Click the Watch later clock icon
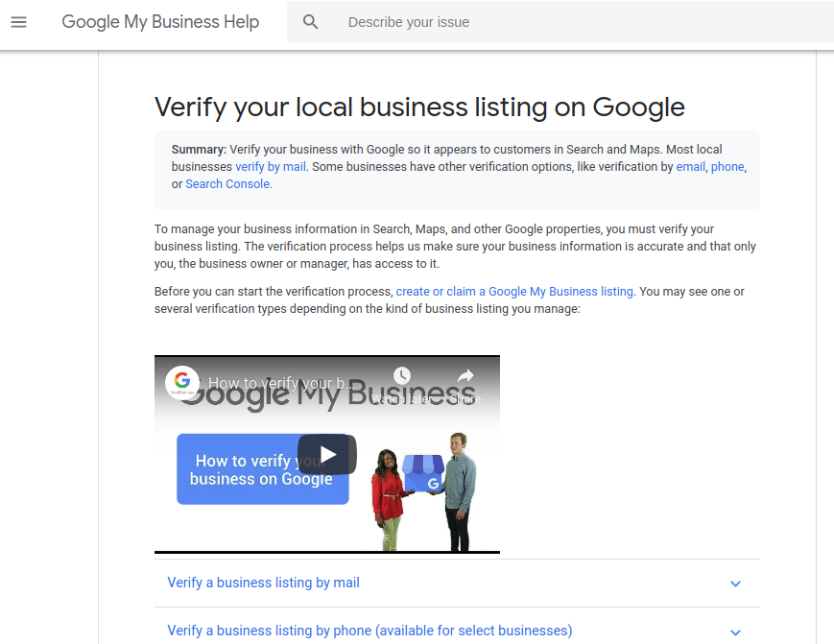 coord(402,375)
